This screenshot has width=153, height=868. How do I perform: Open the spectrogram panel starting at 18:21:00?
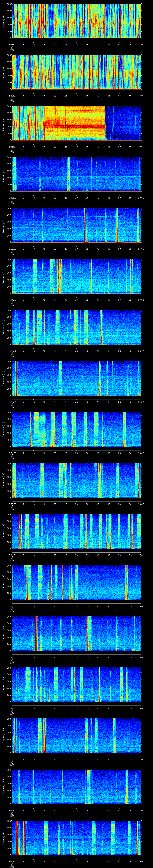(76, 276)
